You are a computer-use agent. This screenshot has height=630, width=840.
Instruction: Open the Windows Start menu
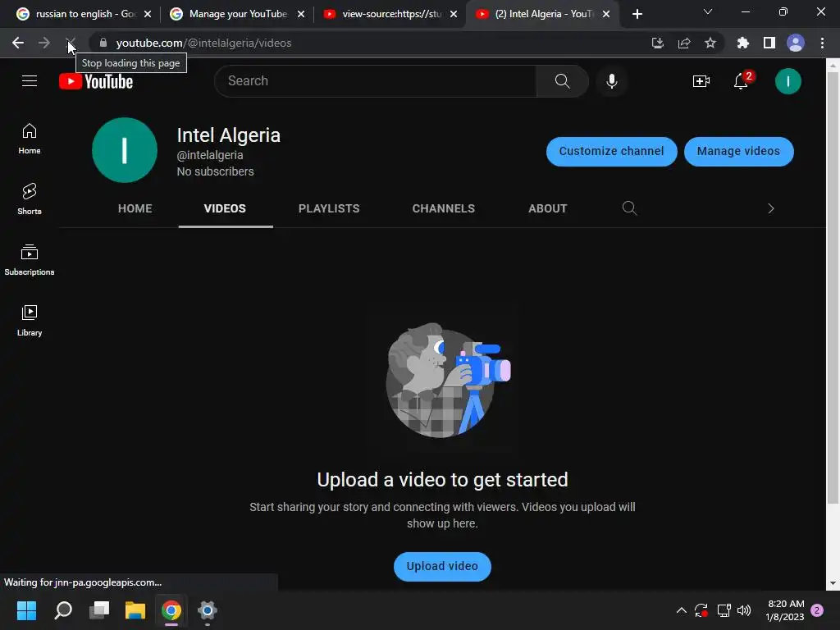pos(27,610)
